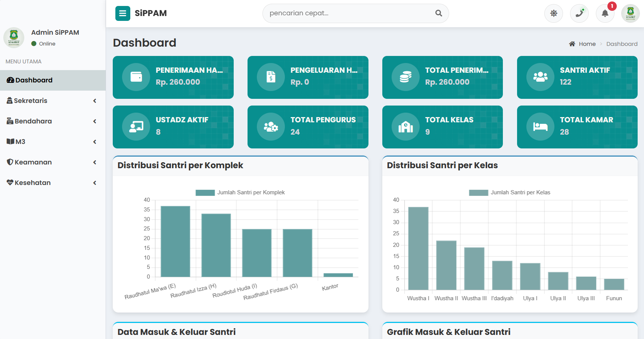Click the wallet icon on Penerimaan card

136,77
